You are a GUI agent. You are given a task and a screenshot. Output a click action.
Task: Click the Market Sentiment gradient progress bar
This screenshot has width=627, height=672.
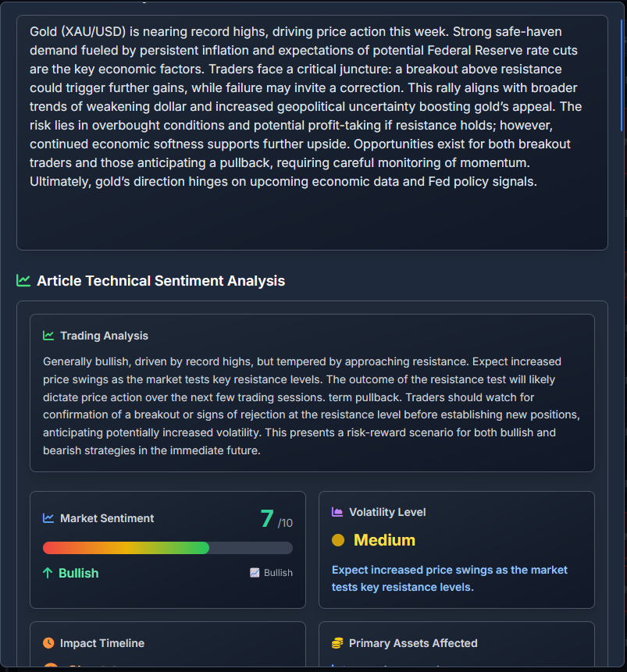click(x=168, y=548)
